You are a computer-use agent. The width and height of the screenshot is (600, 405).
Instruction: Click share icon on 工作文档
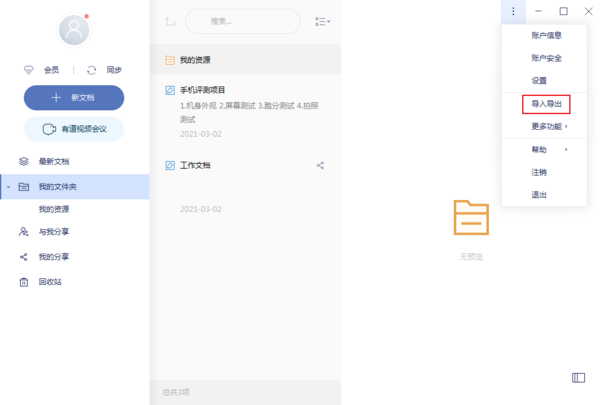[x=320, y=165]
